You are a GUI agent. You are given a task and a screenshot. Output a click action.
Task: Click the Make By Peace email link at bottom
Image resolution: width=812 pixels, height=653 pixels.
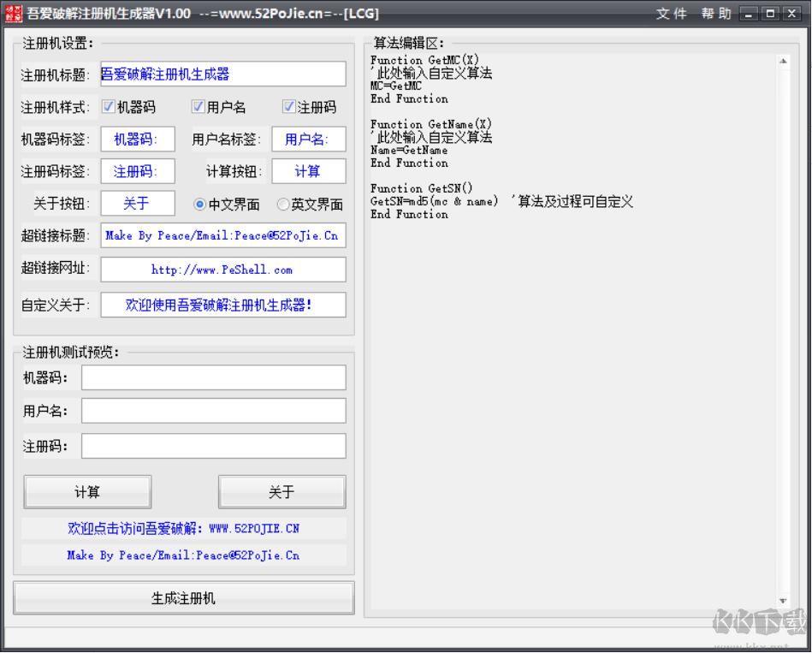pyautogui.click(x=183, y=555)
